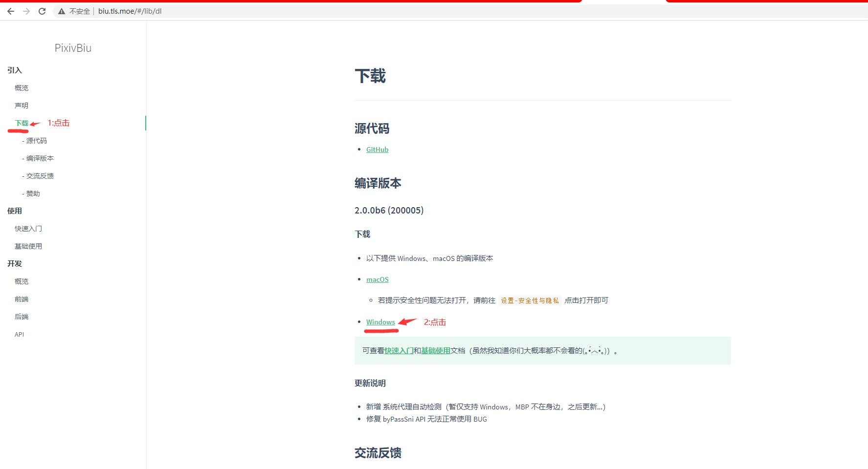Click the not-secure warning icon
This screenshot has width=868, height=469.
[x=62, y=11]
